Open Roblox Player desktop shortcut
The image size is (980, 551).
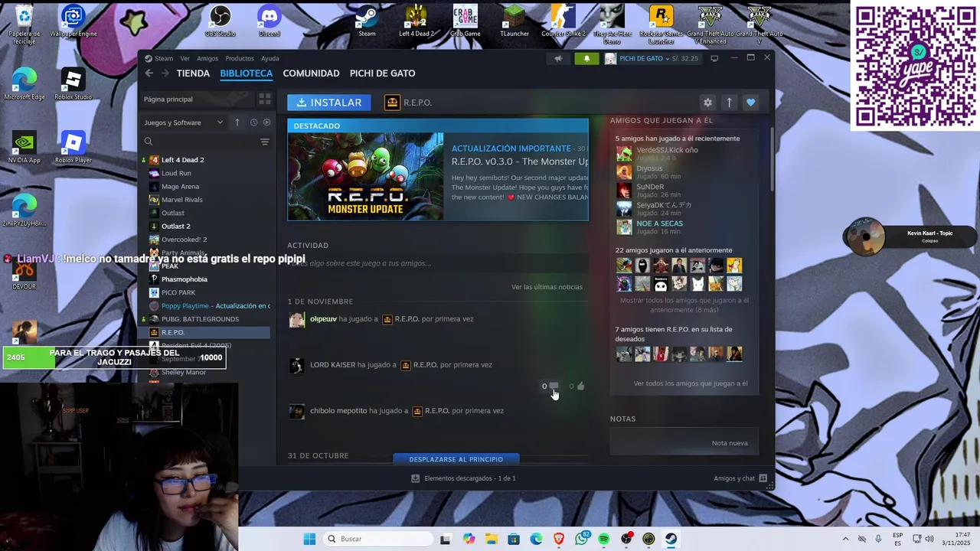tap(73, 148)
